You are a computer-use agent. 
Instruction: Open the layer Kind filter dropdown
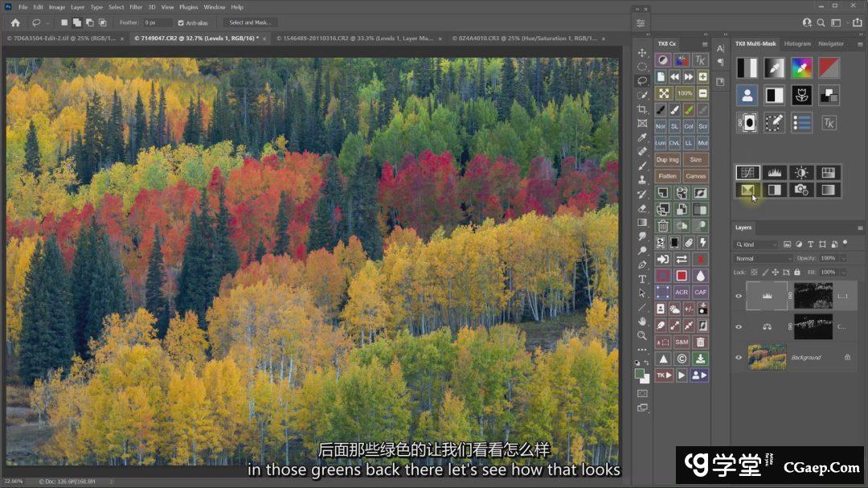point(756,244)
